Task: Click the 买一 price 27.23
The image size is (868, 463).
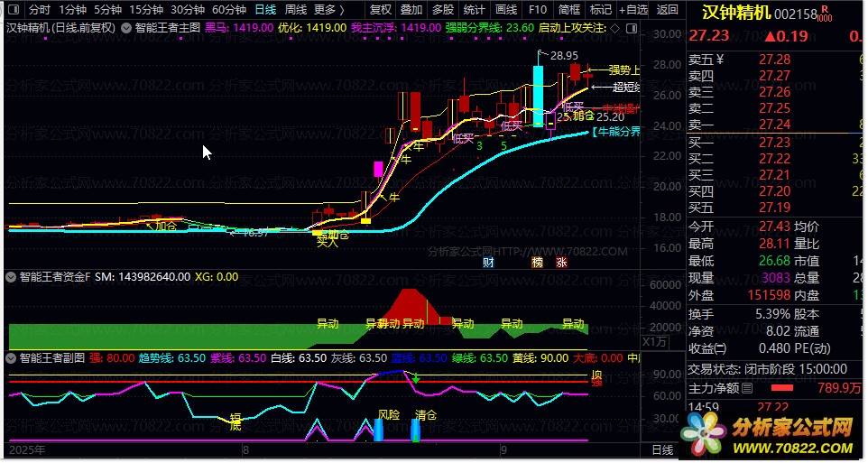Action: click(774, 144)
